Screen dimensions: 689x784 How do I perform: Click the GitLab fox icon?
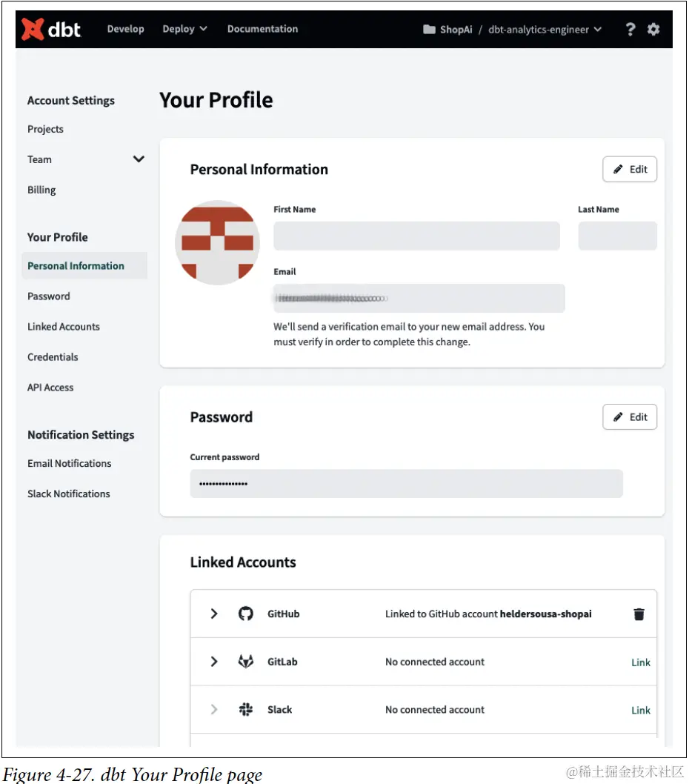pos(246,662)
